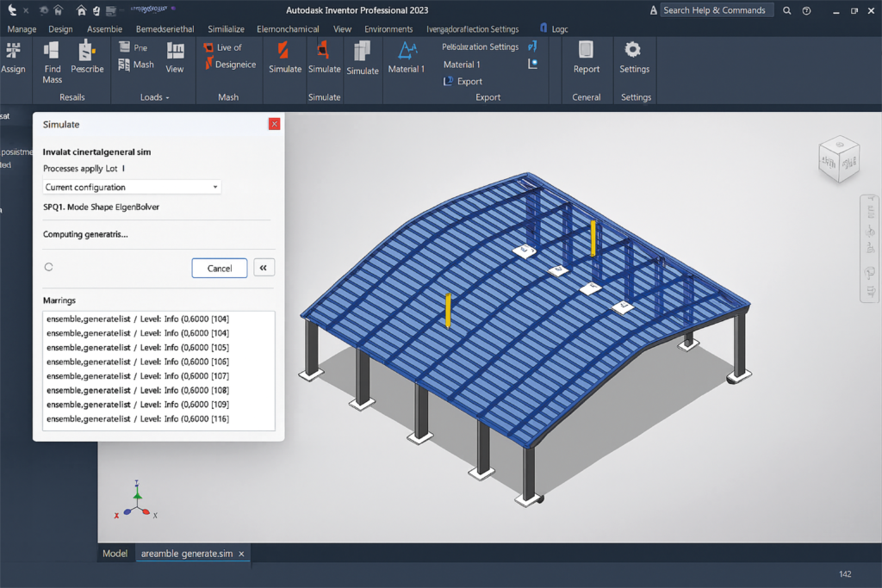Close the areamble generate.sim tab

tap(241, 554)
